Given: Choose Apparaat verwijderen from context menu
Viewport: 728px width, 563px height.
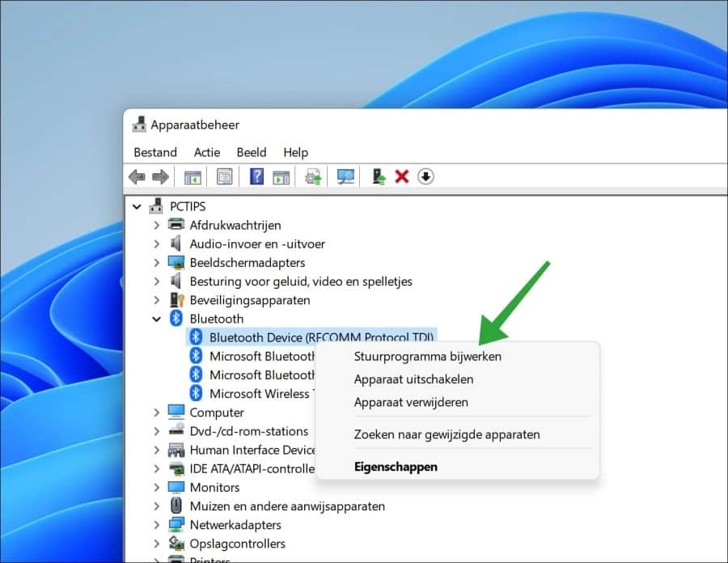Looking at the screenshot, I should point(457,402).
